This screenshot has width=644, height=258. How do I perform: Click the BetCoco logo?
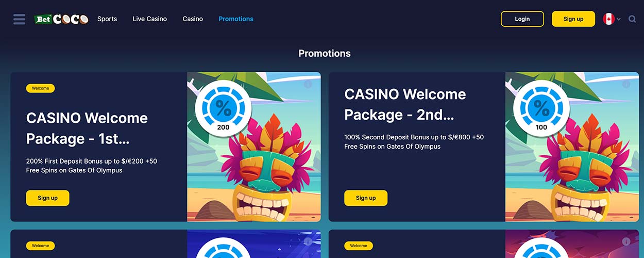62,19
